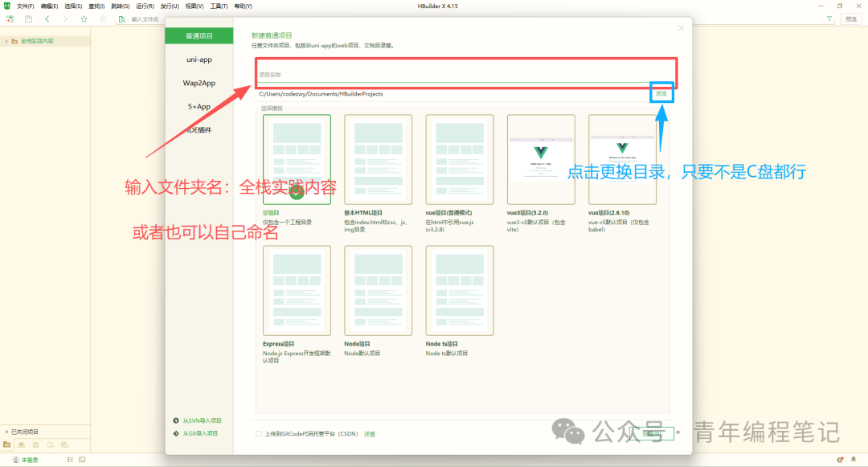Open the 文件(F) menu

pyautogui.click(x=25, y=6)
